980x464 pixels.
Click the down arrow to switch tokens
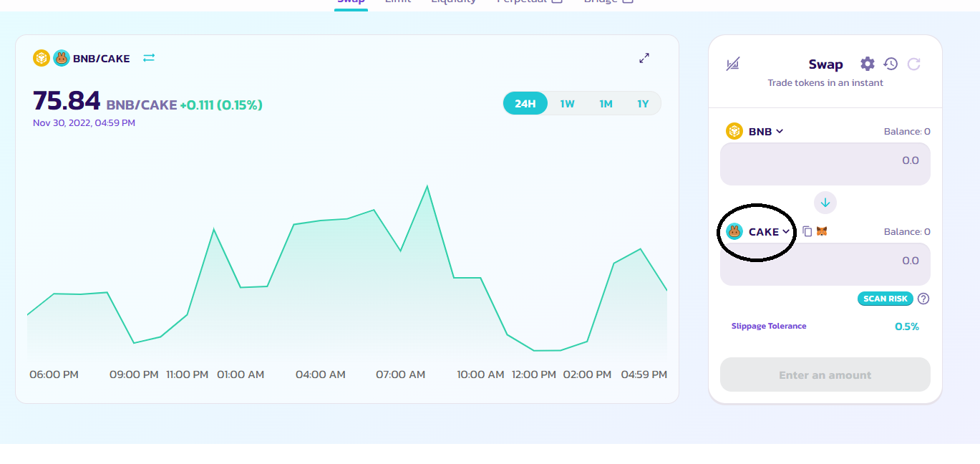(825, 203)
